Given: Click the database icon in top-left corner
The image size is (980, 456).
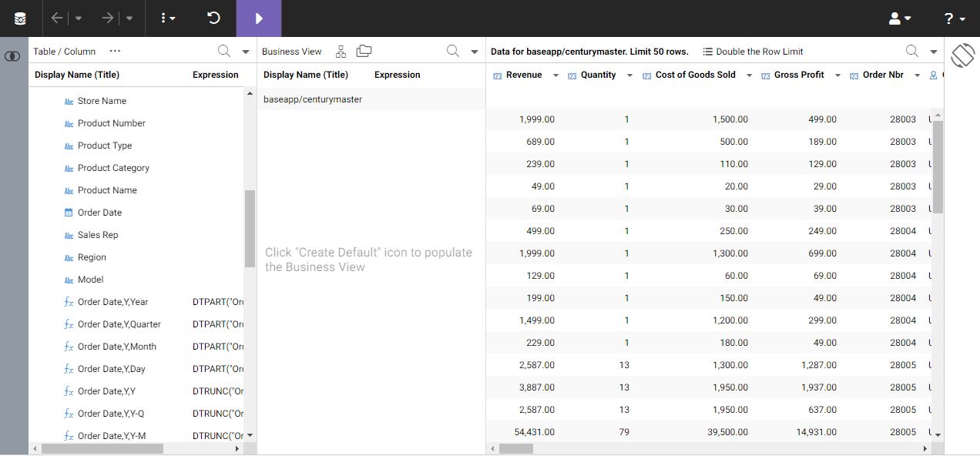Looking at the screenshot, I should [20, 18].
